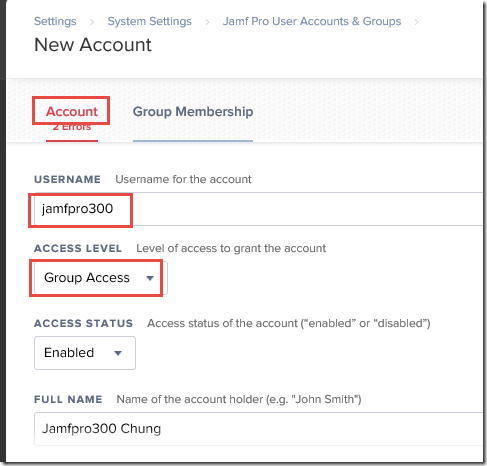Switch to the Account tab
The image size is (487, 466).
pos(72,111)
